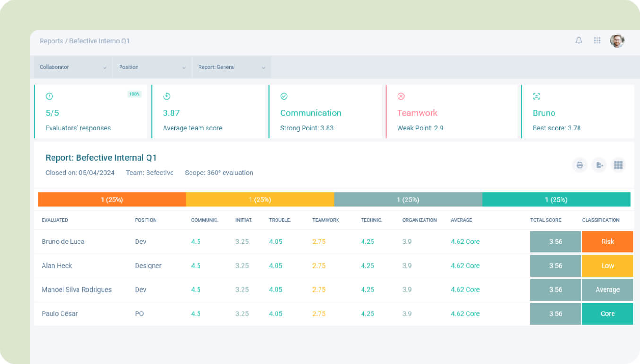The image size is (640, 364).
Task: Open the notifications bell icon
Action: [579, 41]
